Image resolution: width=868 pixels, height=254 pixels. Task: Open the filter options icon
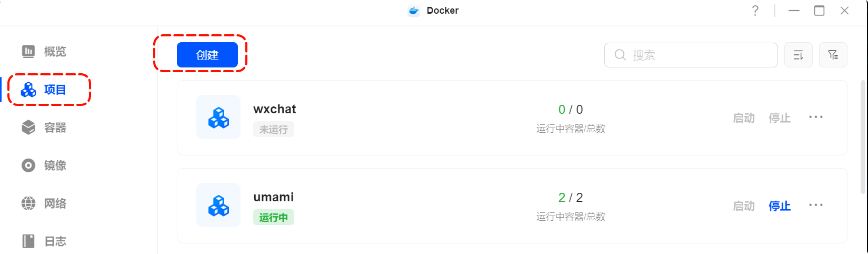(x=833, y=55)
